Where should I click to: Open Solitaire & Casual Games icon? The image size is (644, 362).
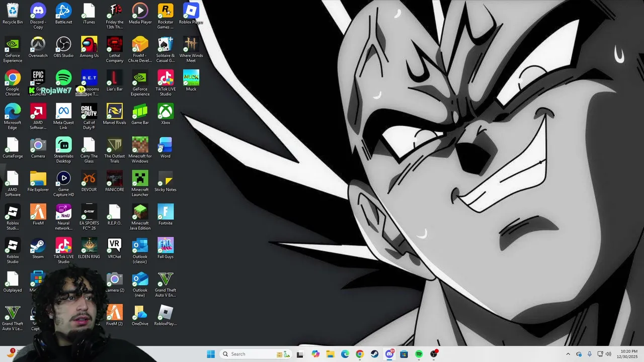tap(166, 50)
